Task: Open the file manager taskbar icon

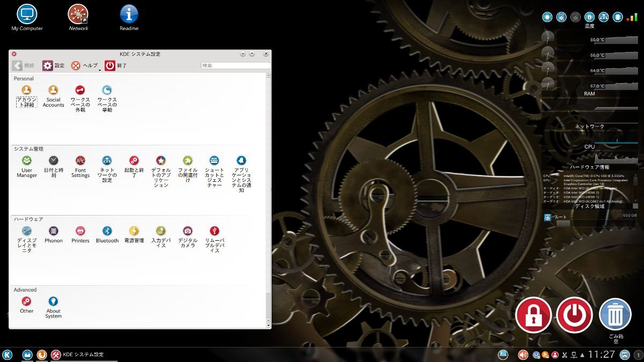Action: click(27, 354)
